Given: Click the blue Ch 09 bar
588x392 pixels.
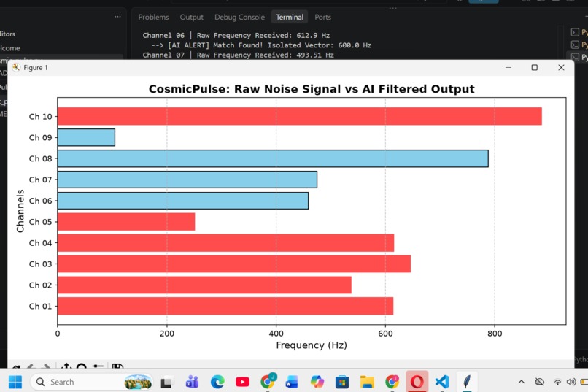Looking at the screenshot, I should tap(86, 137).
